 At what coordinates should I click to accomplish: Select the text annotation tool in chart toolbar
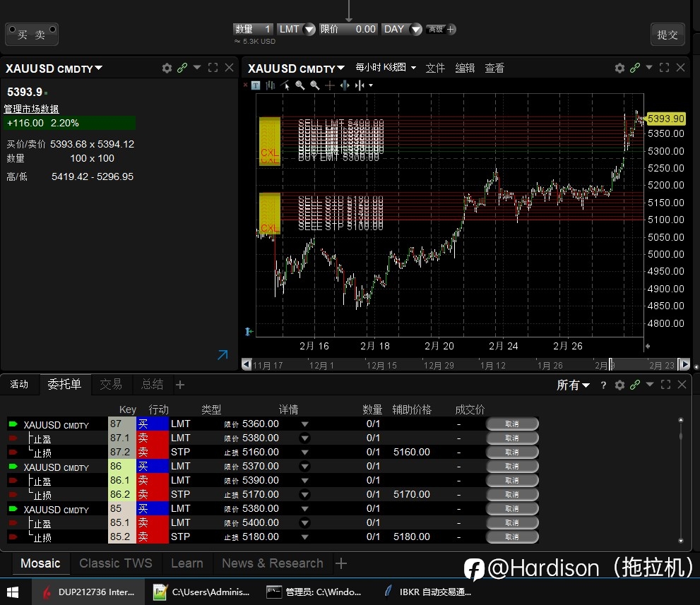pos(256,85)
